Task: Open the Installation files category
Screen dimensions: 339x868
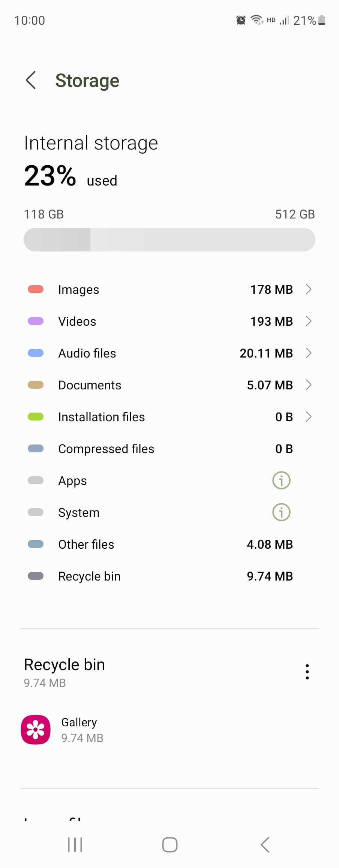Action: [169, 417]
